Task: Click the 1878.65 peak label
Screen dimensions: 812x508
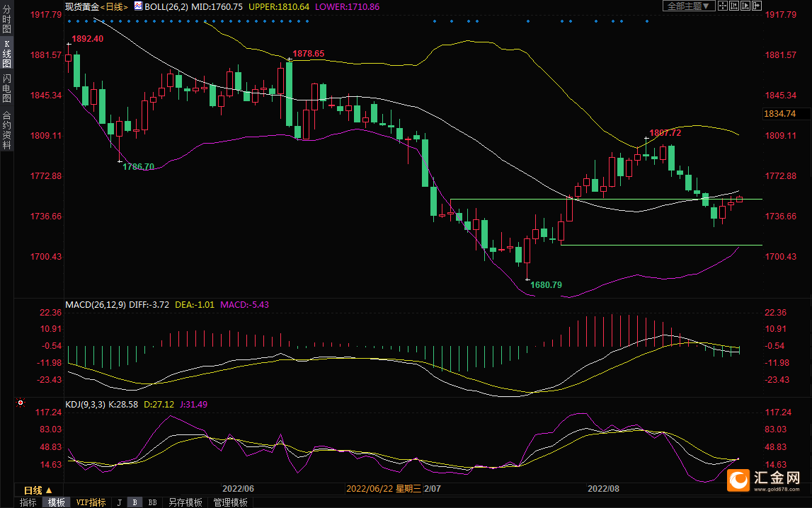Action: point(309,54)
